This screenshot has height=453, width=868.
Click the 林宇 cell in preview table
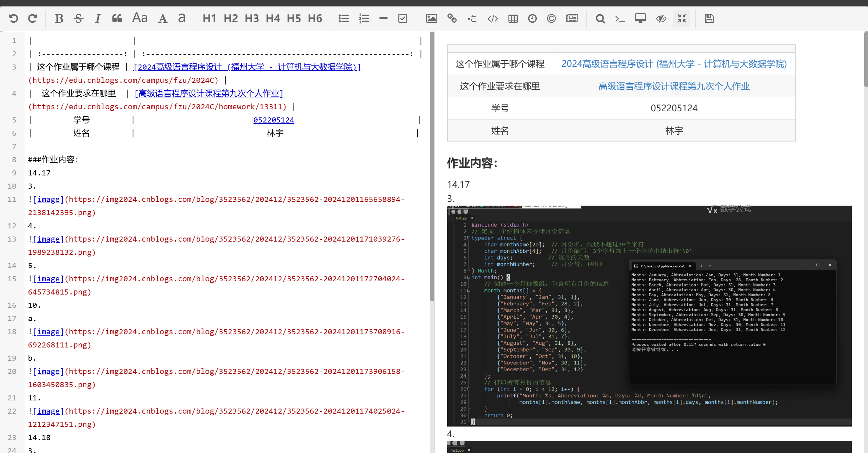click(674, 130)
